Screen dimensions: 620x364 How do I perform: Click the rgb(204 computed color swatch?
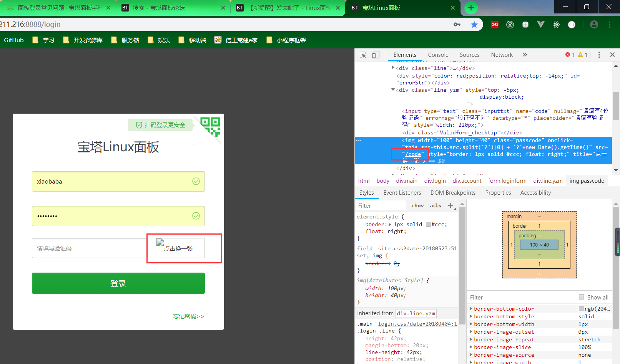click(x=581, y=309)
